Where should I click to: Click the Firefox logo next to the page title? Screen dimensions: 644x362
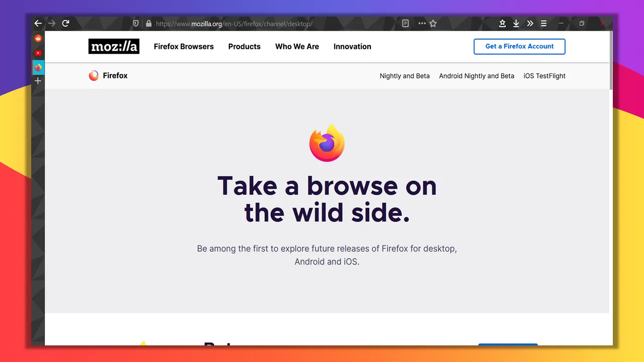point(94,75)
